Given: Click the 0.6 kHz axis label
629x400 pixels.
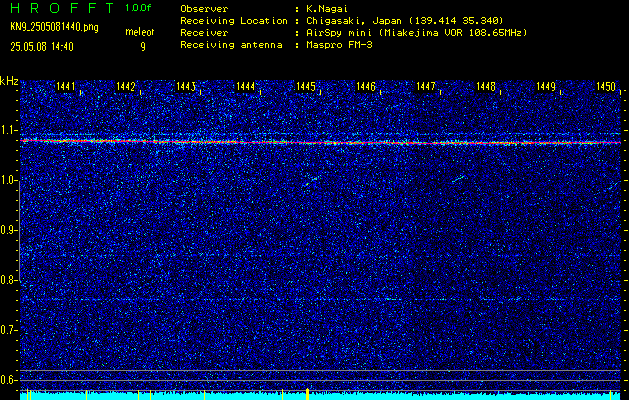Looking at the screenshot, I should tap(7, 380).
